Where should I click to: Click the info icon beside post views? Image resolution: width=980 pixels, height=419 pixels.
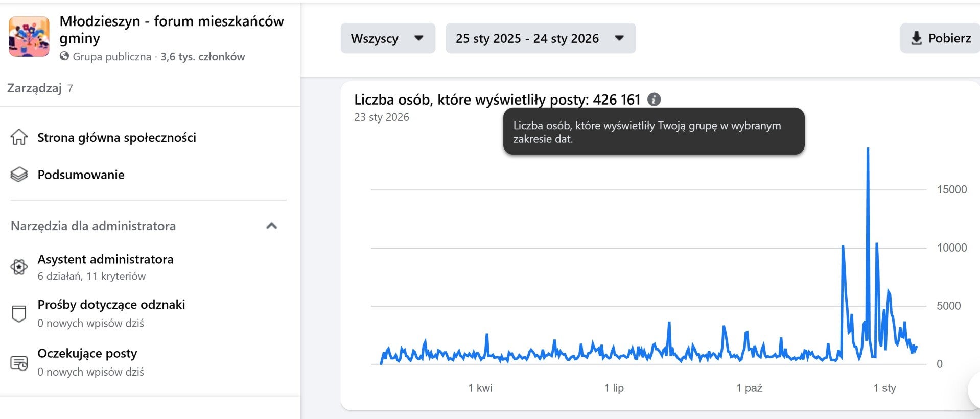click(654, 100)
